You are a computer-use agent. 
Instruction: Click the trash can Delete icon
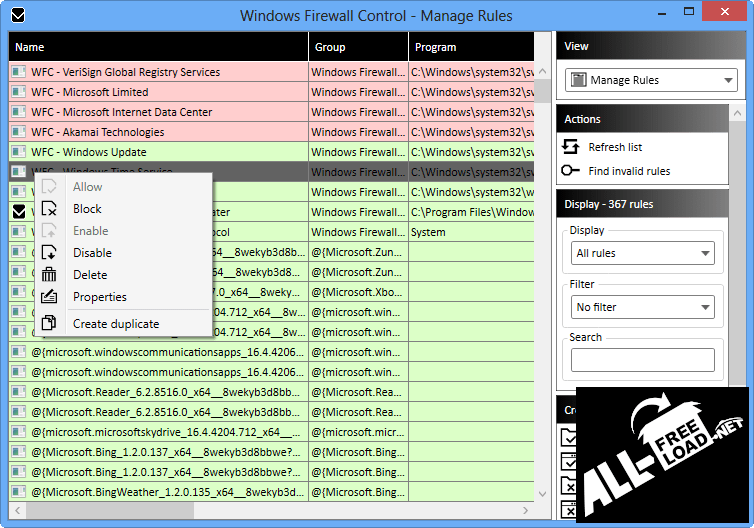(49, 275)
